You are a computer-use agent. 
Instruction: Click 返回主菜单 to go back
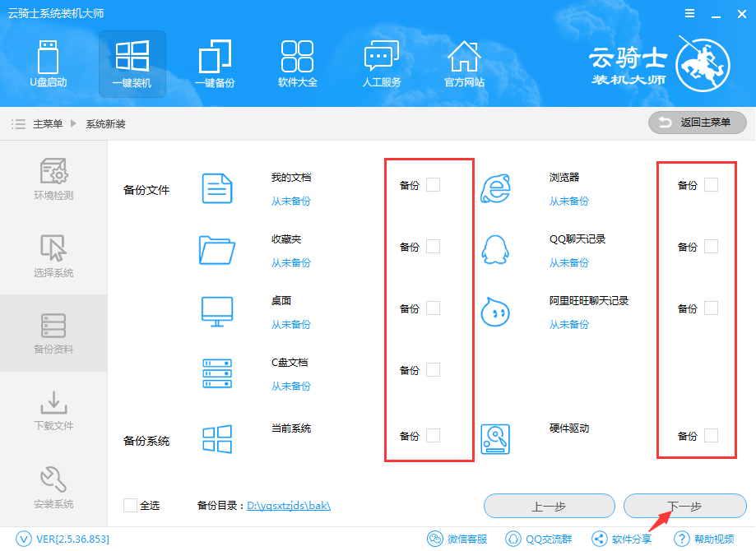(x=698, y=122)
